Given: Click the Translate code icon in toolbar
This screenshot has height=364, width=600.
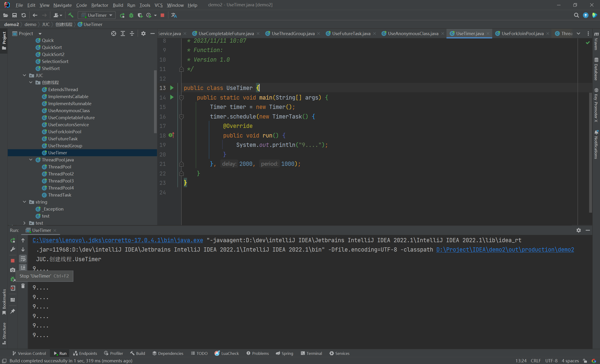Looking at the screenshot, I should coord(174,15).
